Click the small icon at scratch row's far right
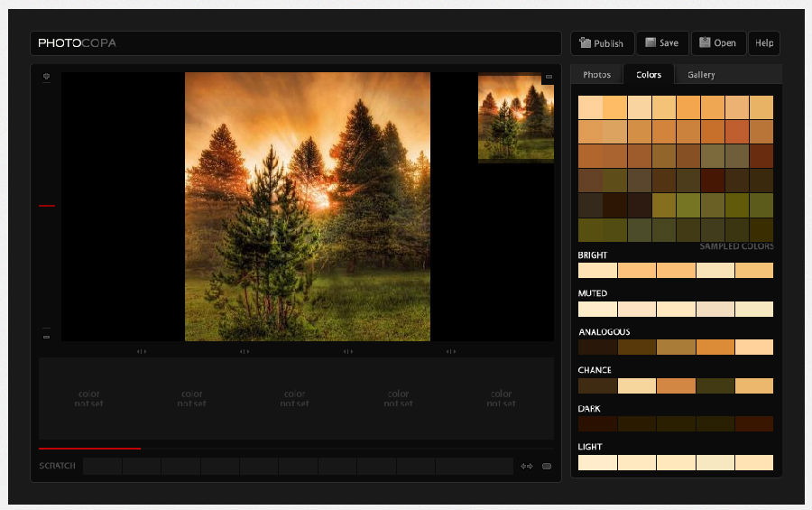812x510 pixels. point(547,467)
